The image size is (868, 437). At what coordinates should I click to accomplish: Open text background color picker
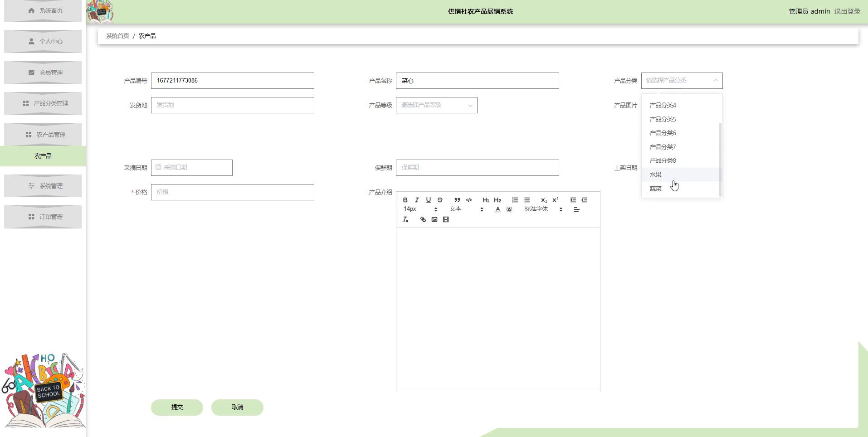tap(509, 209)
